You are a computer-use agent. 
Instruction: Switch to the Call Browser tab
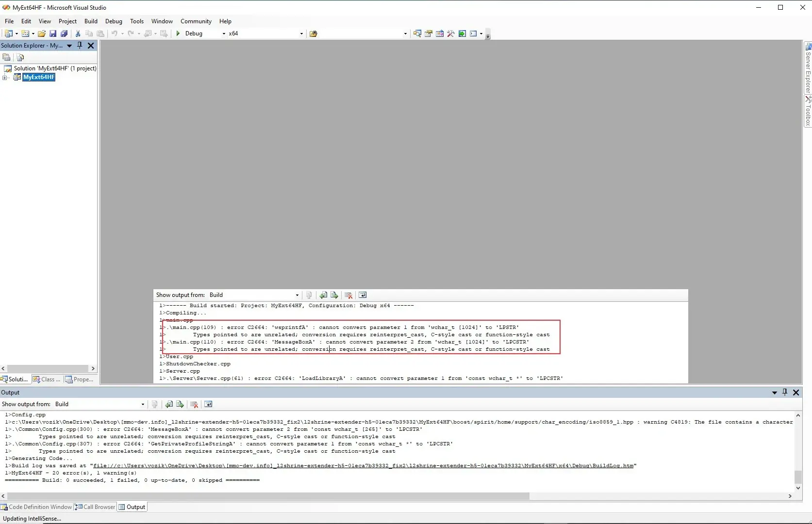coord(95,507)
